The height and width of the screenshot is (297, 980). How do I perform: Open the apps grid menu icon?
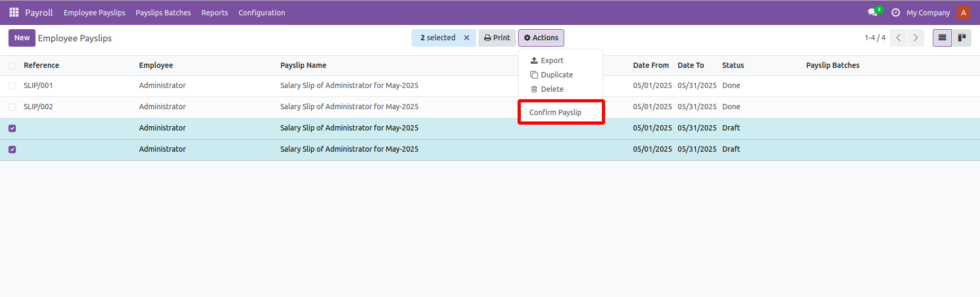point(14,12)
